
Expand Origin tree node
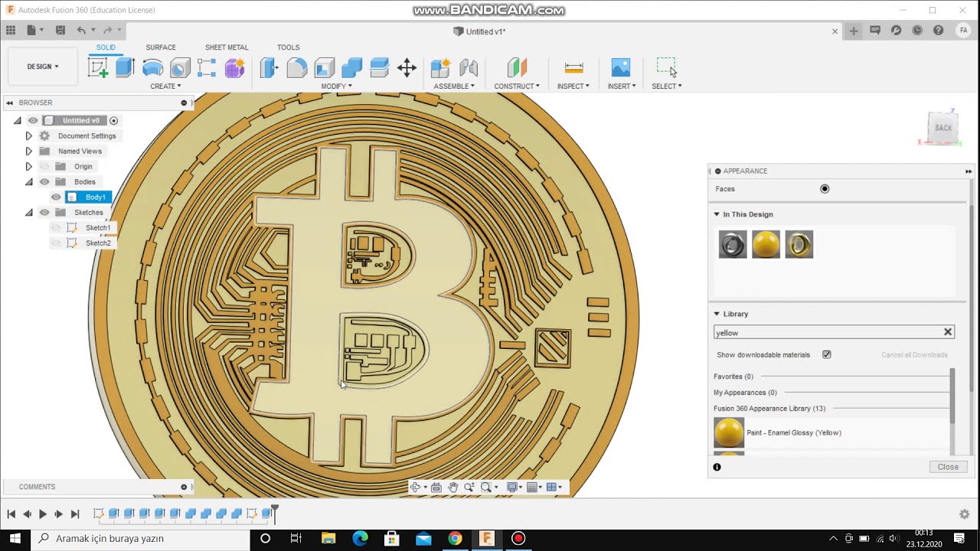28,166
